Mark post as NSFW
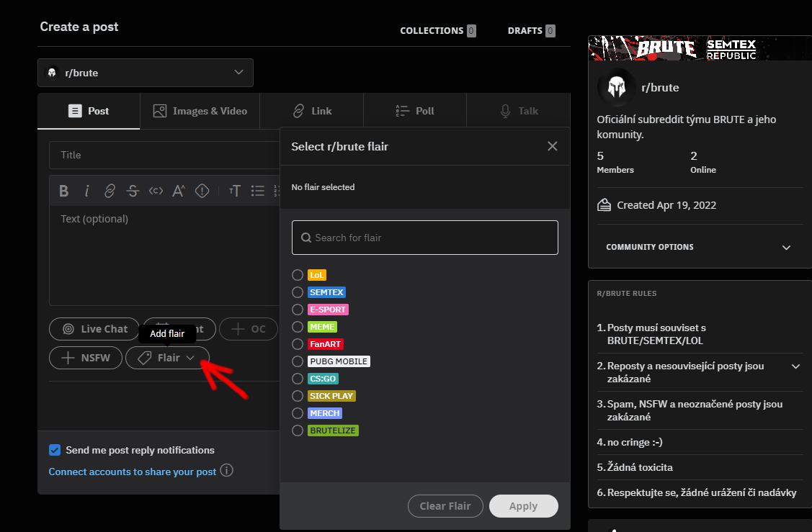The height and width of the screenshot is (532, 812). pyautogui.click(x=86, y=358)
